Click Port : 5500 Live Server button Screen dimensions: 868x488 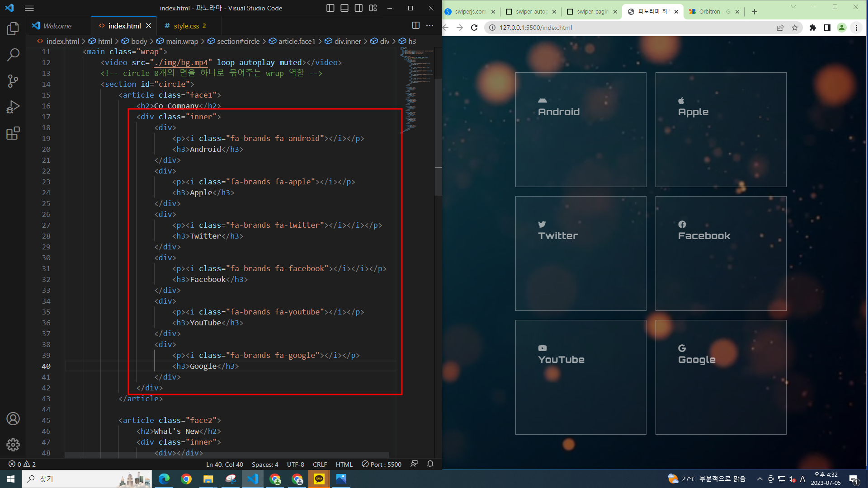pyautogui.click(x=382, y=464)
